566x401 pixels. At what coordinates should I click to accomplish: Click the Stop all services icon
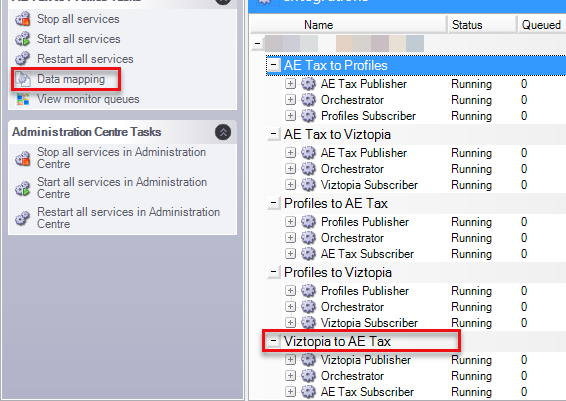tap(22, 19)
